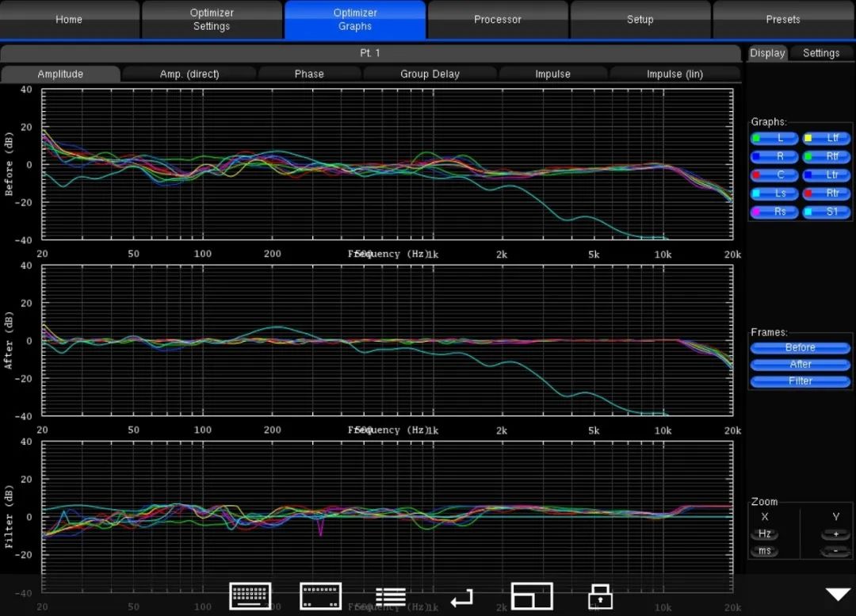Show the Phase graph tab
856x616 pixels.
pos(310,75)
